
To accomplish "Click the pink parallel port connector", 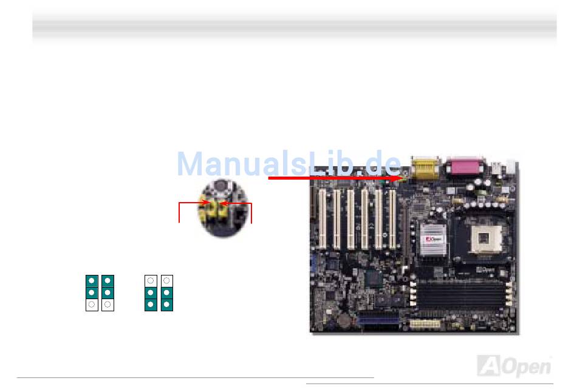I will click(x=465, y=166).
